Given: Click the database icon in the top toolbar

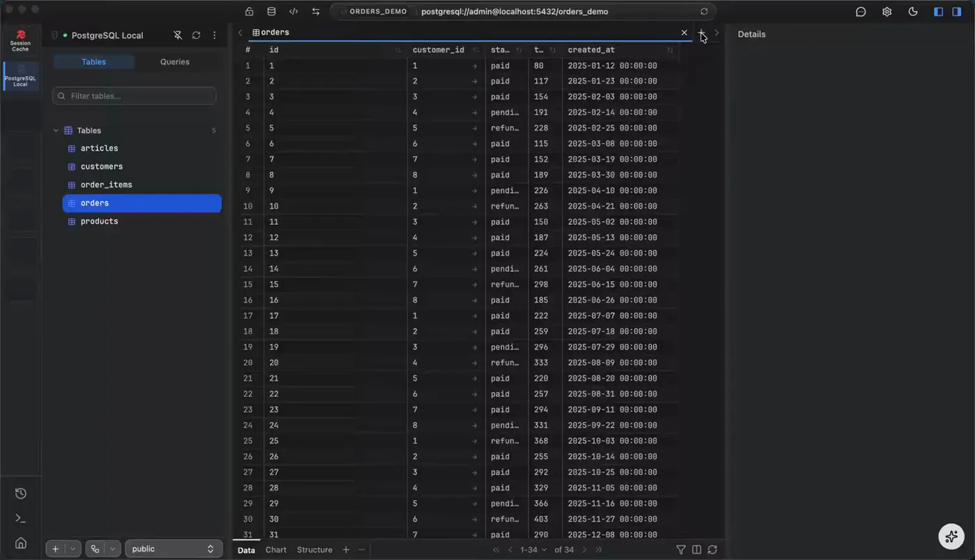Looking at the screenshot, I should click(x=272, y=12).
